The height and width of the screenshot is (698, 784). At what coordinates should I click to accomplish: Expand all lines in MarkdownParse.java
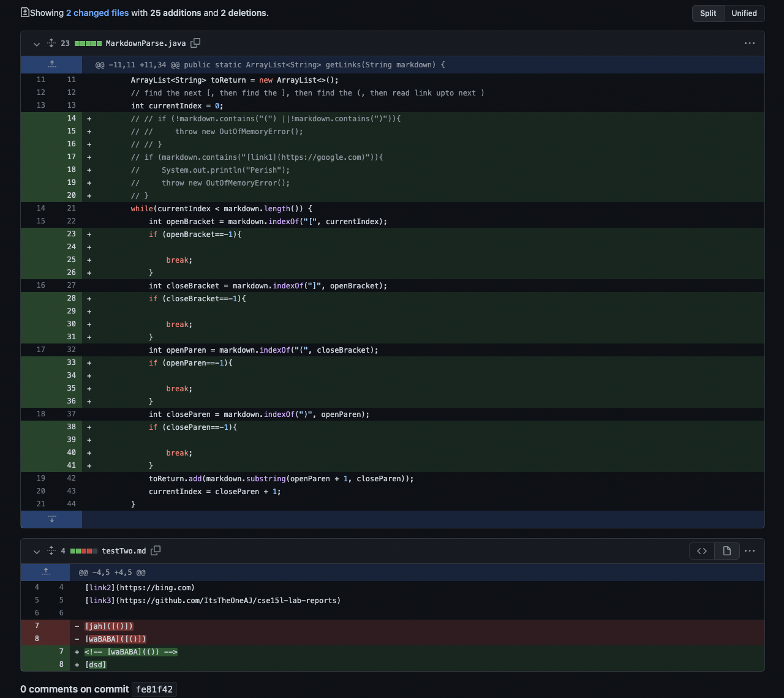tap(51, 43)
